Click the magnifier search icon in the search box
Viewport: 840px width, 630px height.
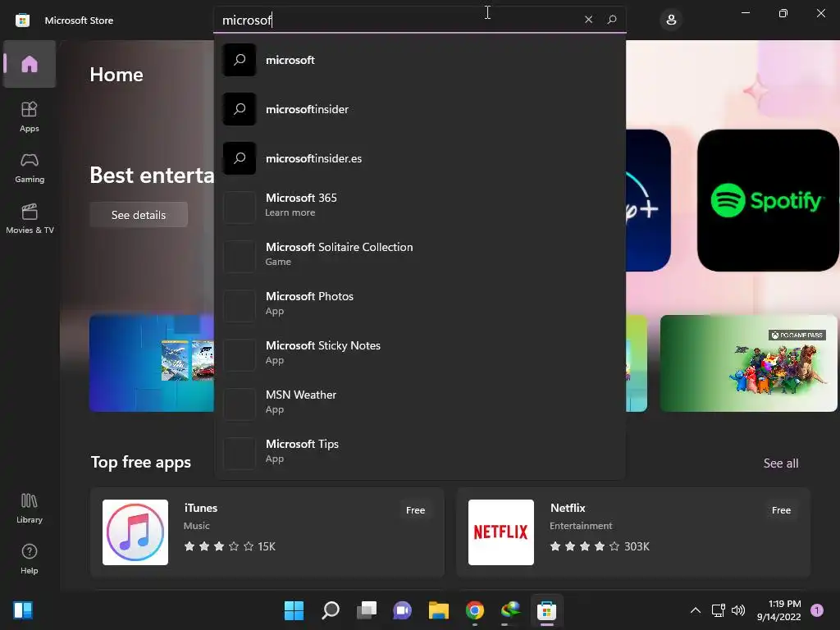click(x=612, y=20)
